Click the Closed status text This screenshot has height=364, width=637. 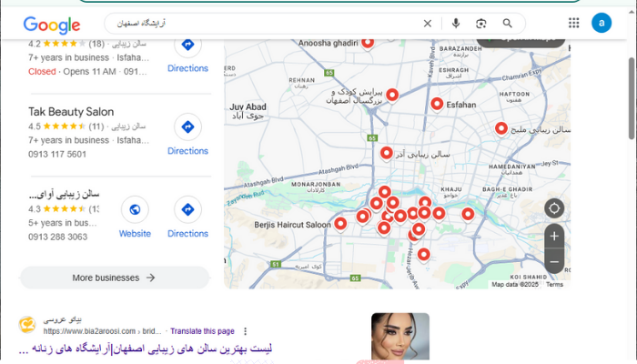(42, 72)
